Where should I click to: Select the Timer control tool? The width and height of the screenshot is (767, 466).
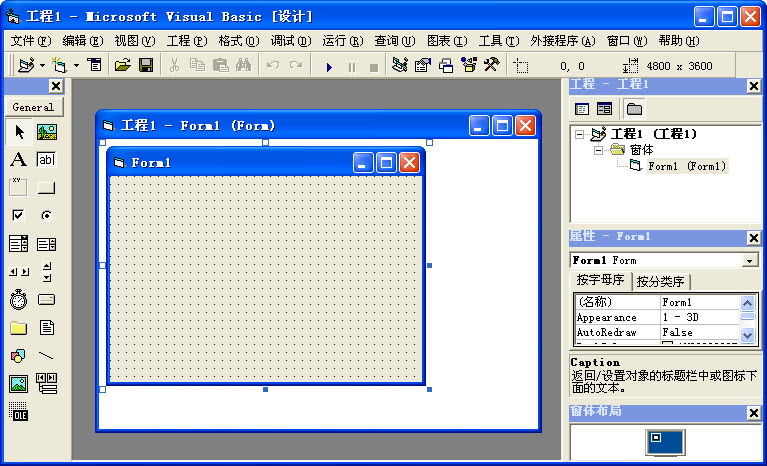18,299
